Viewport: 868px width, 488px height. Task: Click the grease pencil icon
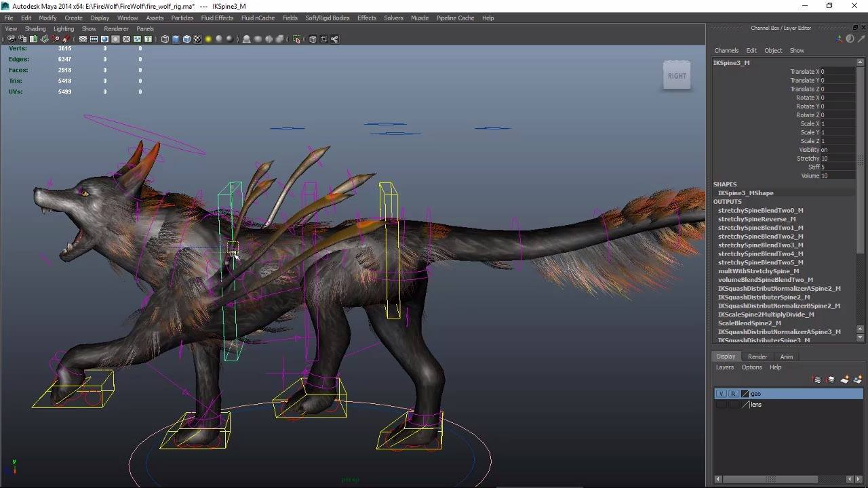click(66, 39)
